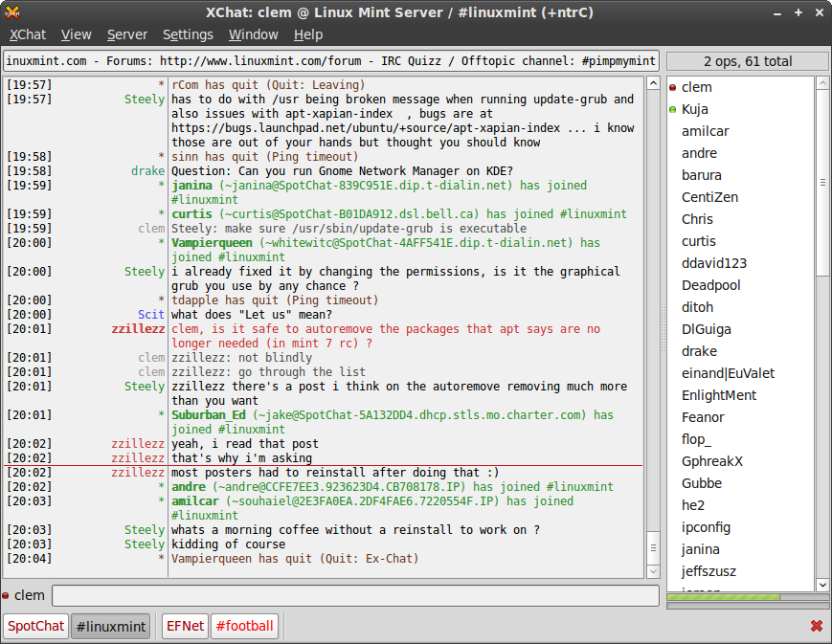Click drake's Gnome Network Manager question

[342, 171]
